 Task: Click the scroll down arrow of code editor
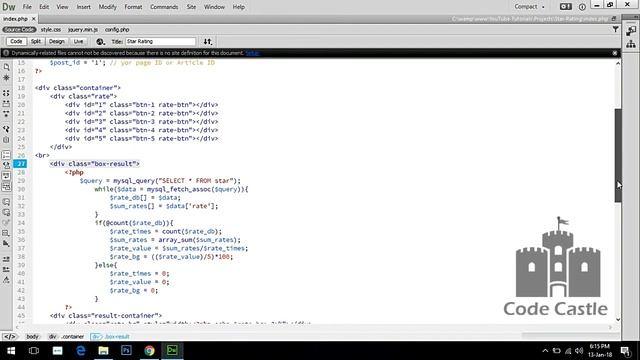(x=618, y=319)
